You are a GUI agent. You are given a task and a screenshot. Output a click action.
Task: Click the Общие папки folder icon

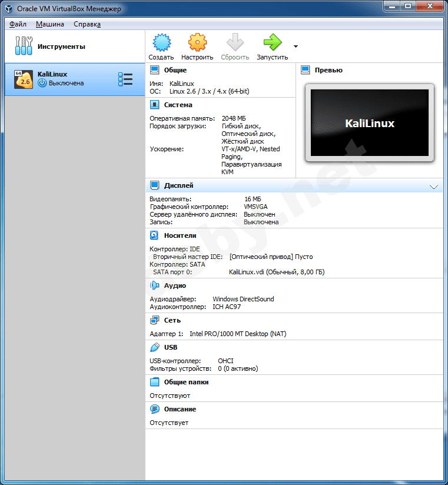154,382
